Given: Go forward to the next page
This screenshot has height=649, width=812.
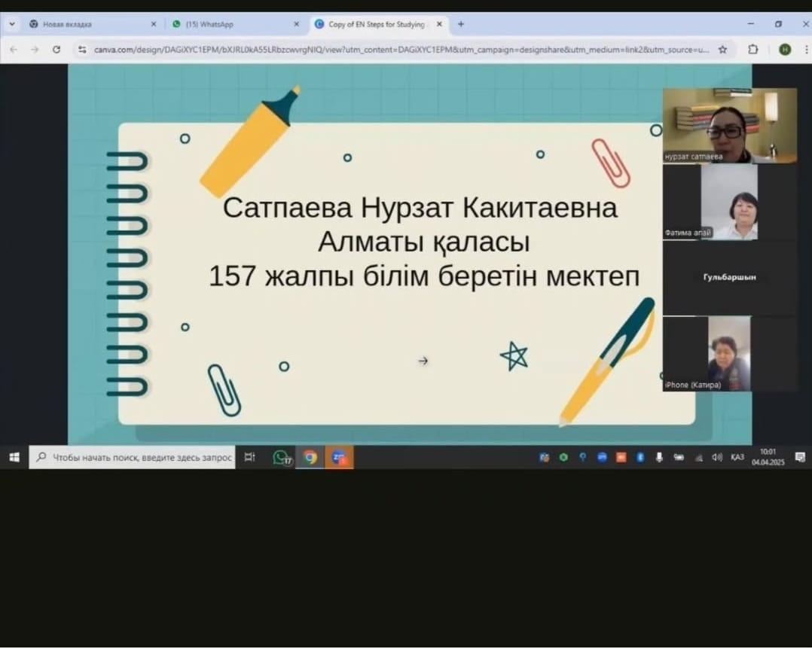Looking at the screenshot, I should [35, 50].
